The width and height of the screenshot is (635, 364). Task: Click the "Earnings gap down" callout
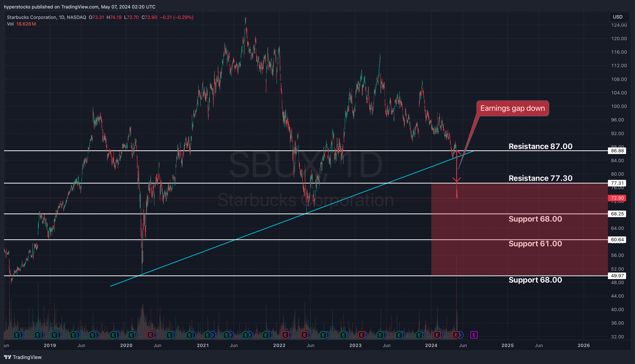coord(512,108)
